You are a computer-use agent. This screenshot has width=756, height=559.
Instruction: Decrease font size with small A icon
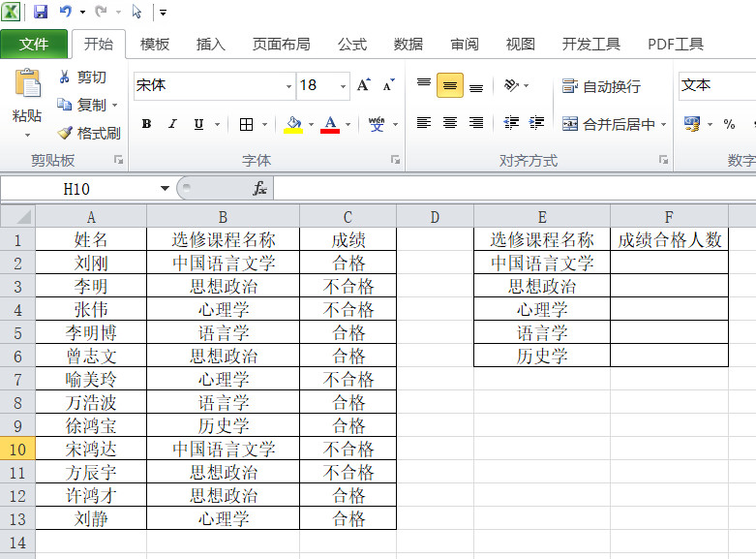pos(388,85)
